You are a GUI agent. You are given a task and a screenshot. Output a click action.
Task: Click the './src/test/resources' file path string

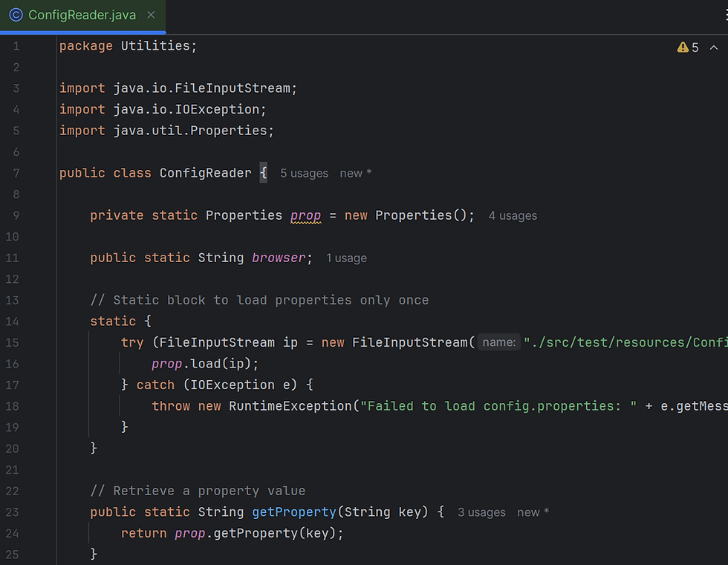tap(625, 342)
